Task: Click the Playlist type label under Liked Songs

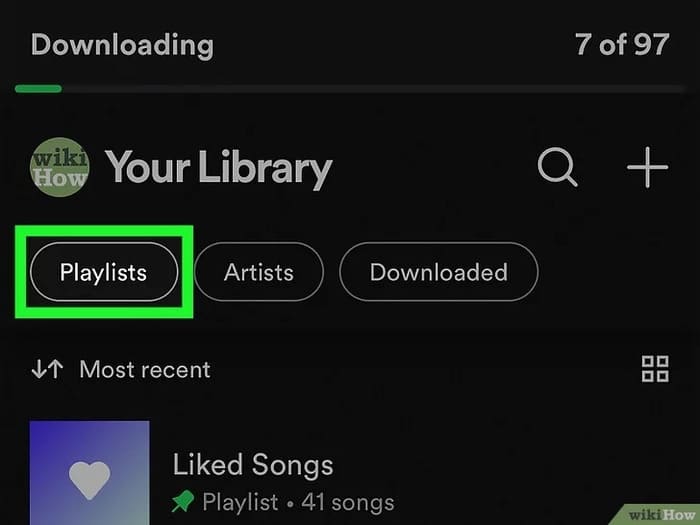Action: pyautogui.click(x=239, y=502)
